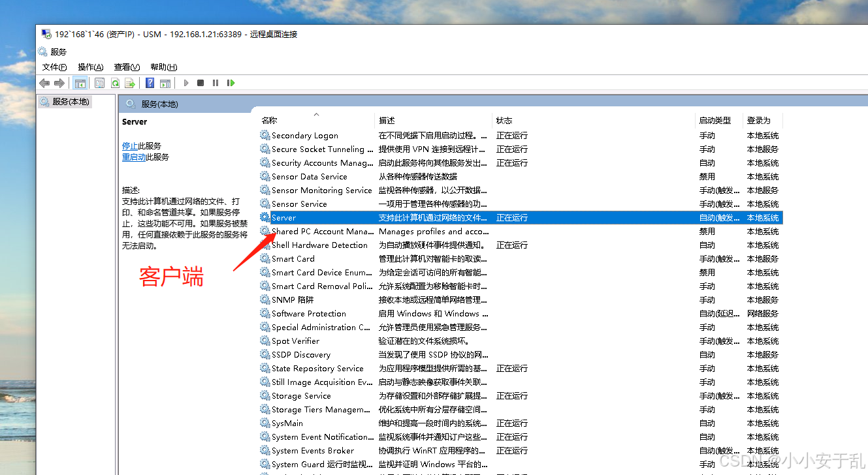Click the Stop Service square icon

pyautogui.click(x=201, y=83)
